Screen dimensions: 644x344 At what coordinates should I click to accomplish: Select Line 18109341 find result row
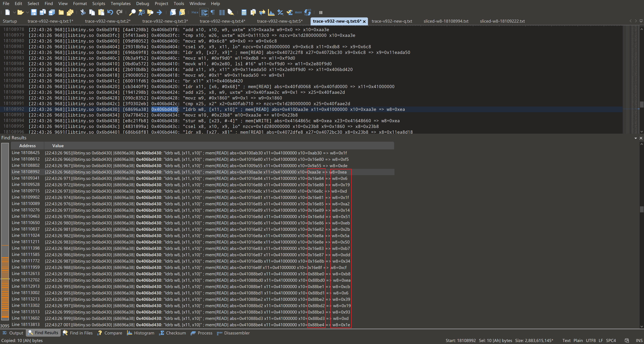click(202, 178)
